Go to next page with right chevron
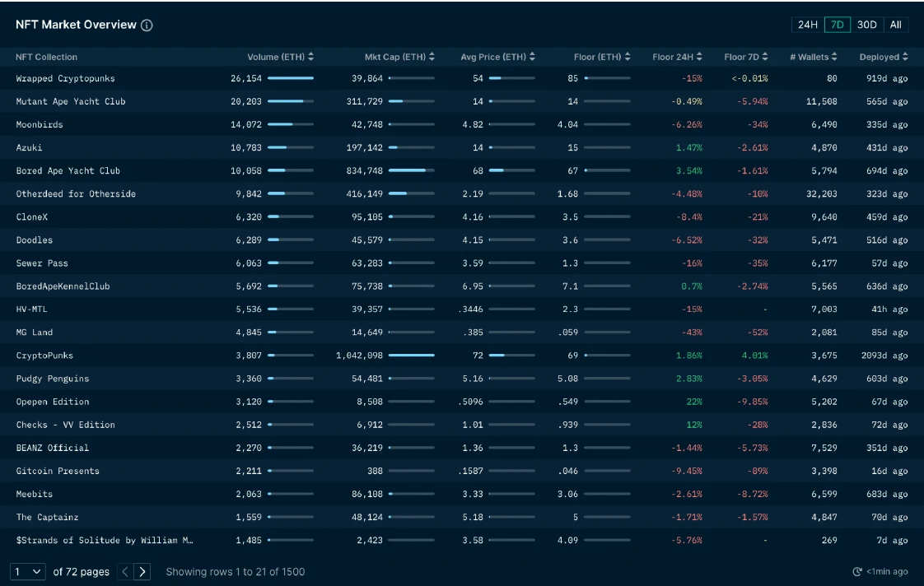This screenshot has width=924, height=586. coord(142,571)
